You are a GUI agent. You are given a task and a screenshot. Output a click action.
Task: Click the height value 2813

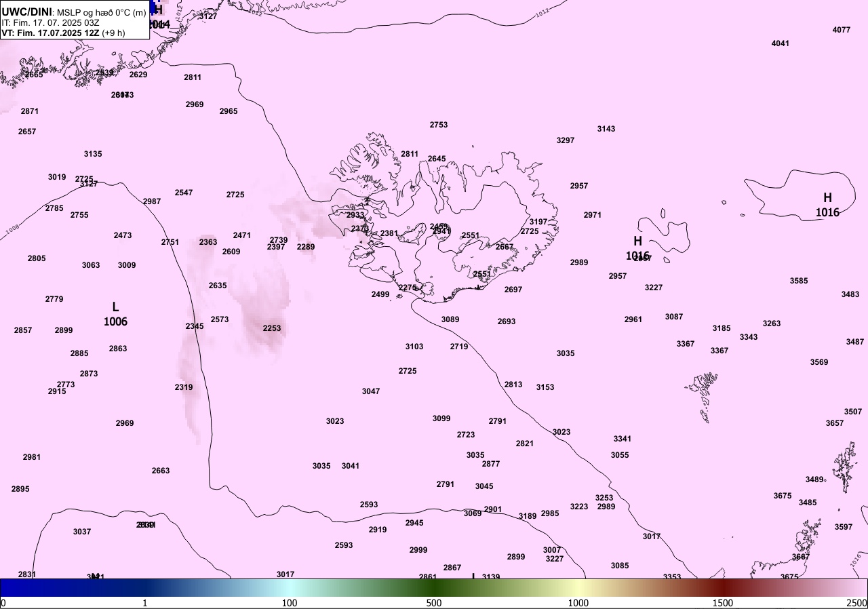(x=513, y=385)
